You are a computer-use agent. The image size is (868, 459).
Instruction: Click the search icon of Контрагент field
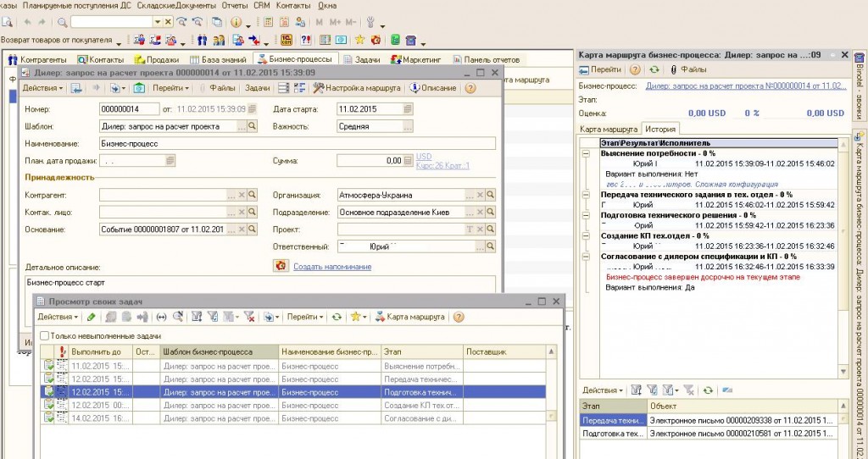(x=253, y=196)
